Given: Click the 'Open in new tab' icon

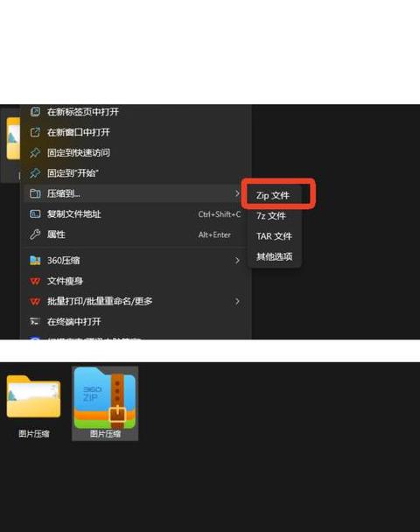Looking at the screenshot, I should [x=35, y=112].
